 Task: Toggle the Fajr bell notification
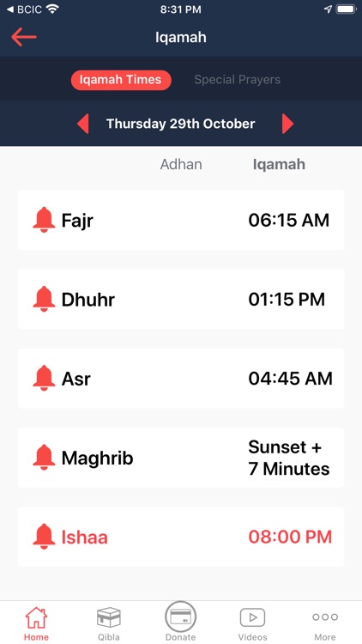pos(44,220)
